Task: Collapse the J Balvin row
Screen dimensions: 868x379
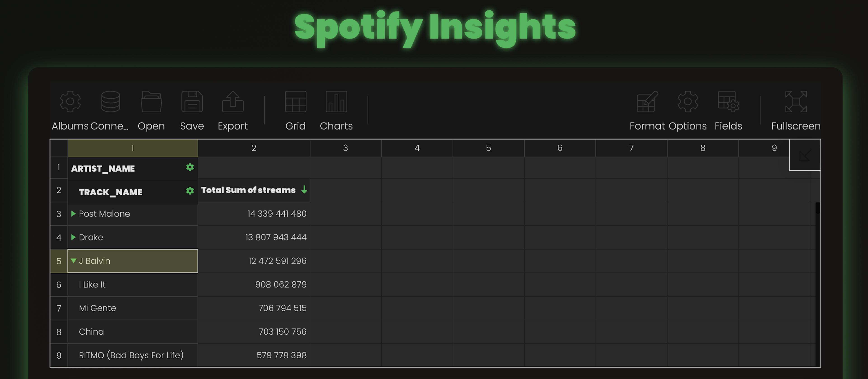Action: click(x=74, y=261)
